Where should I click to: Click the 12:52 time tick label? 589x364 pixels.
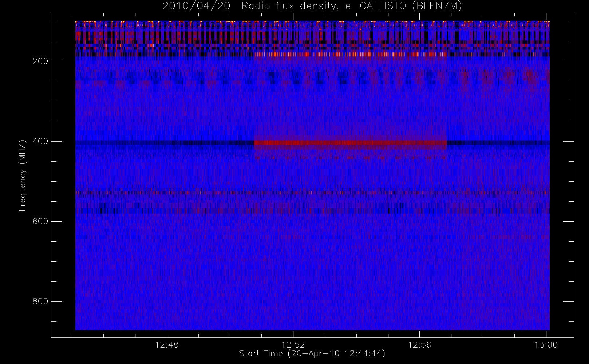[293, 345]
